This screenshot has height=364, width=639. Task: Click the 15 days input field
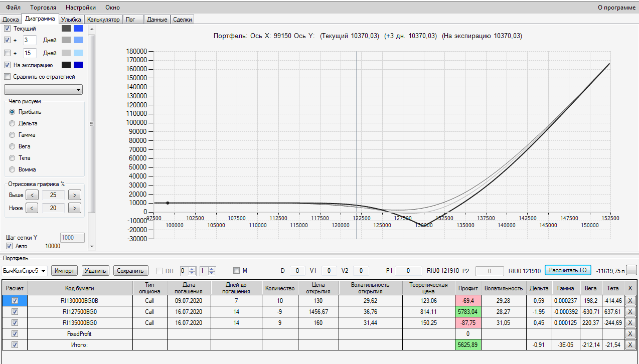[30, 53]
